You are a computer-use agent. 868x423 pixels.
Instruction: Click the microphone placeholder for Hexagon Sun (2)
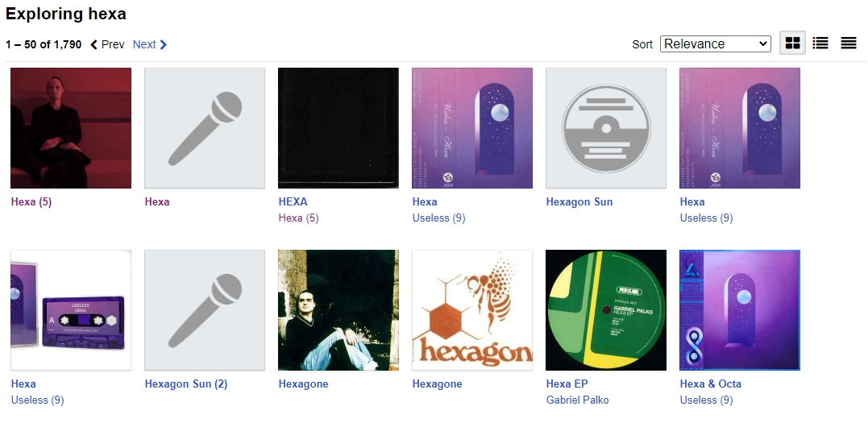point(205,310)
